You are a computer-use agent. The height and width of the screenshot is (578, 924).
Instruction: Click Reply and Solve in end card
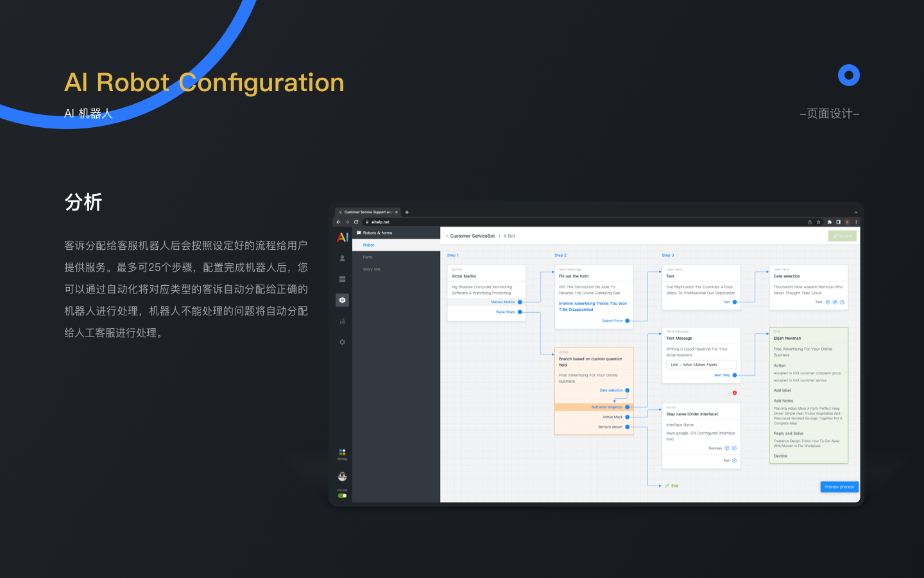click(789, 433)
